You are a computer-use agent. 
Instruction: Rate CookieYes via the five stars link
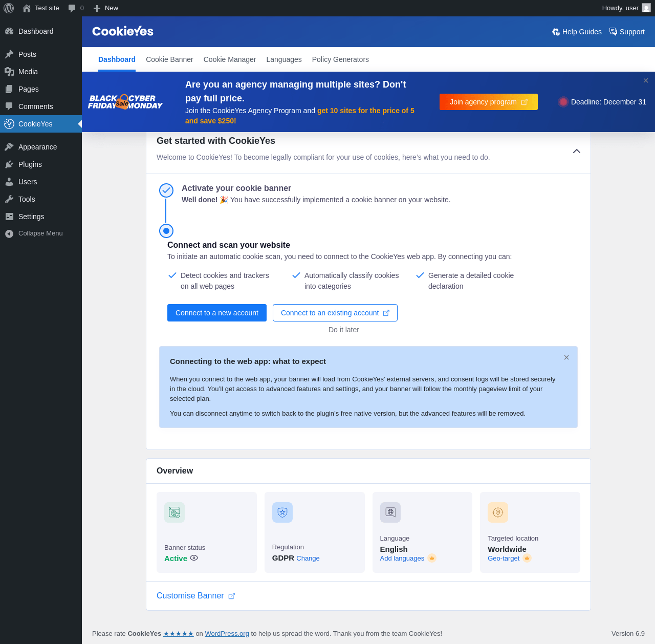[x=179, y=634]
